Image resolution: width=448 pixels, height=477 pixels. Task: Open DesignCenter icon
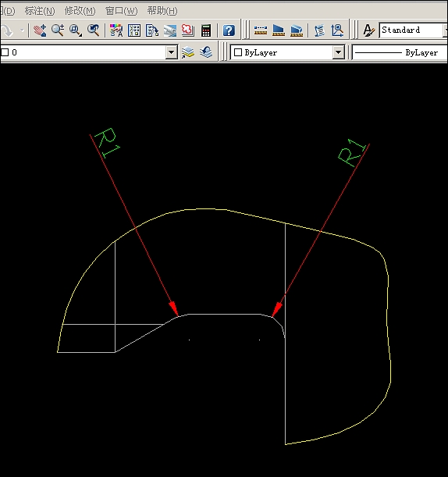[x=134, y=30]
